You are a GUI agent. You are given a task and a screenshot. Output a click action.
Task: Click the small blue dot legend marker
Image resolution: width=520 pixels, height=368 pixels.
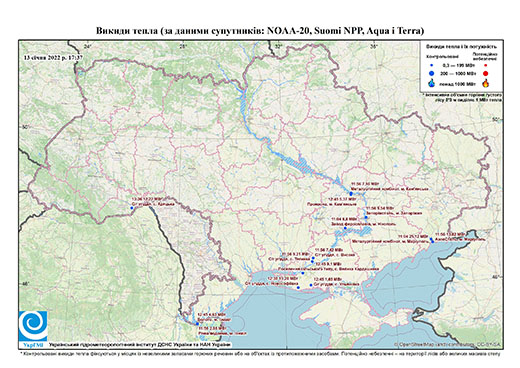432,65
